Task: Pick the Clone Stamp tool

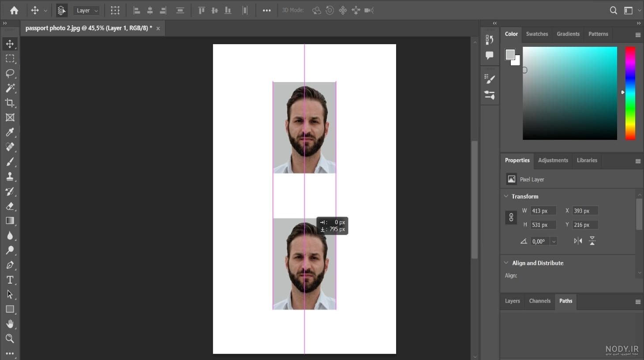Action: click(x=10, y=176)
